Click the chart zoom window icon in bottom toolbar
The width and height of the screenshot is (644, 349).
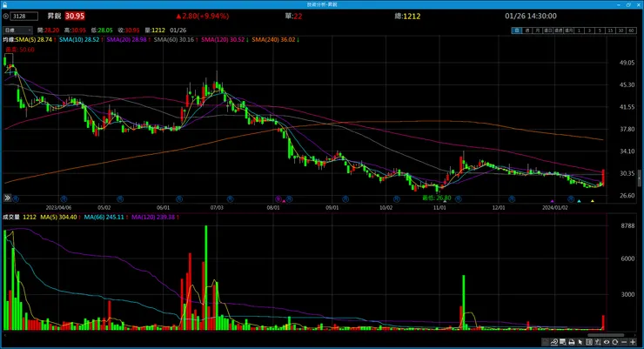pos(563,342)
